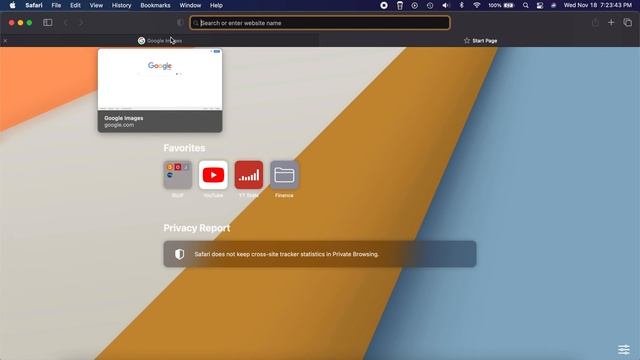The image size is (640, 360).
Task: Click the play circle menu bar icon
Action: [414, 5]
